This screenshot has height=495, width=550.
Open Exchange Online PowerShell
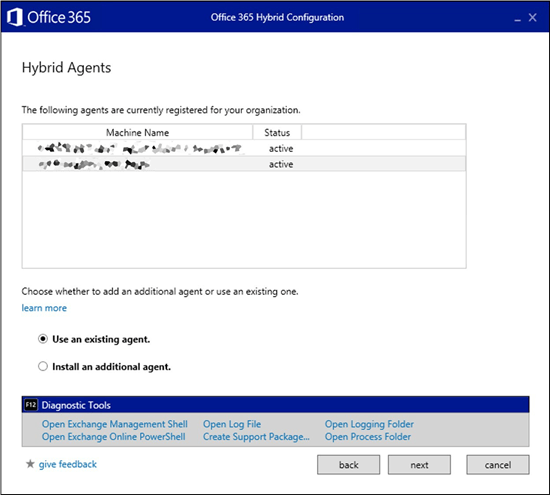tap(114, 437)
